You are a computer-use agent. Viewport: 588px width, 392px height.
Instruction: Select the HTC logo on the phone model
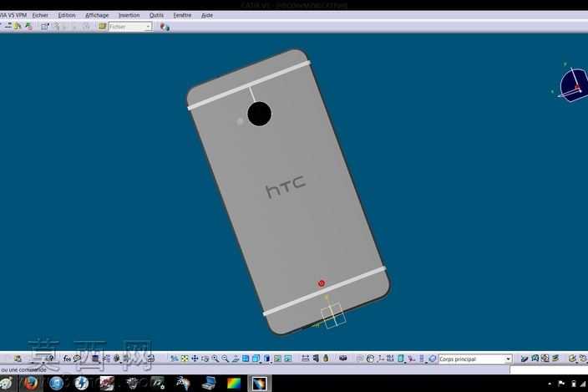tap(286, 186)
